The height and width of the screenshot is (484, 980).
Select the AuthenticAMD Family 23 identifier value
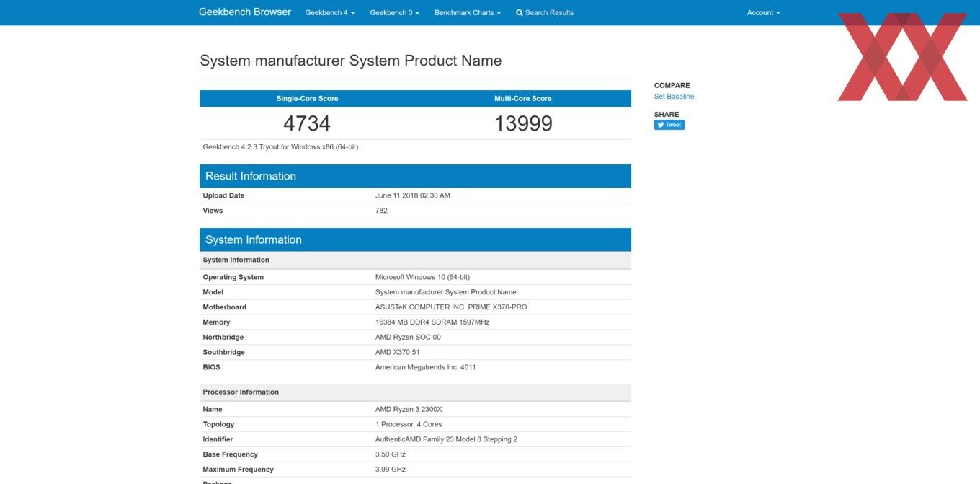pyautogui.click(x=446, y=440)
